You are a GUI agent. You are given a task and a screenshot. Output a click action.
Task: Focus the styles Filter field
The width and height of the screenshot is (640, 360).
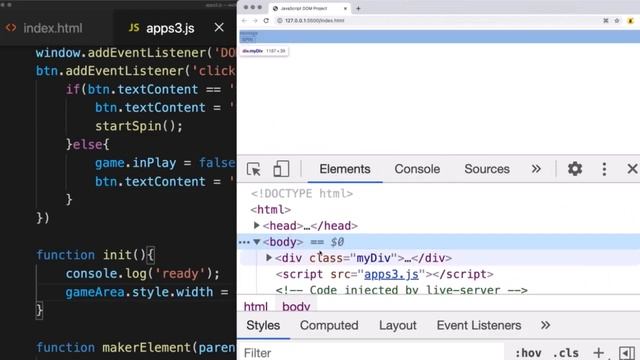pos(371,353)
